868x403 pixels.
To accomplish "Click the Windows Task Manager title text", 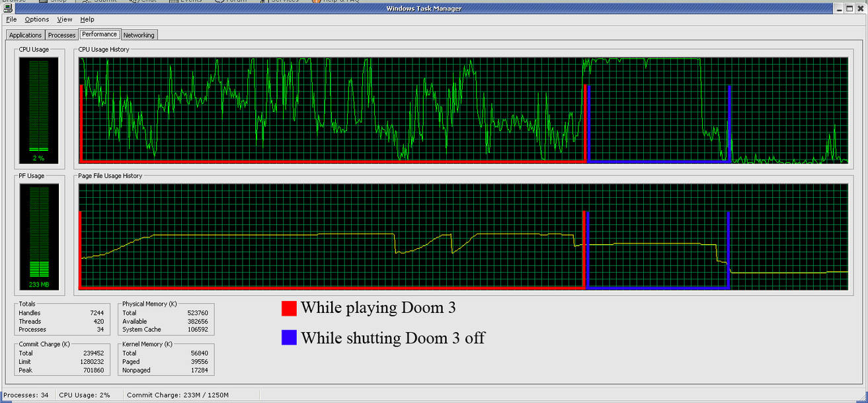I will (x=424, y=8).
